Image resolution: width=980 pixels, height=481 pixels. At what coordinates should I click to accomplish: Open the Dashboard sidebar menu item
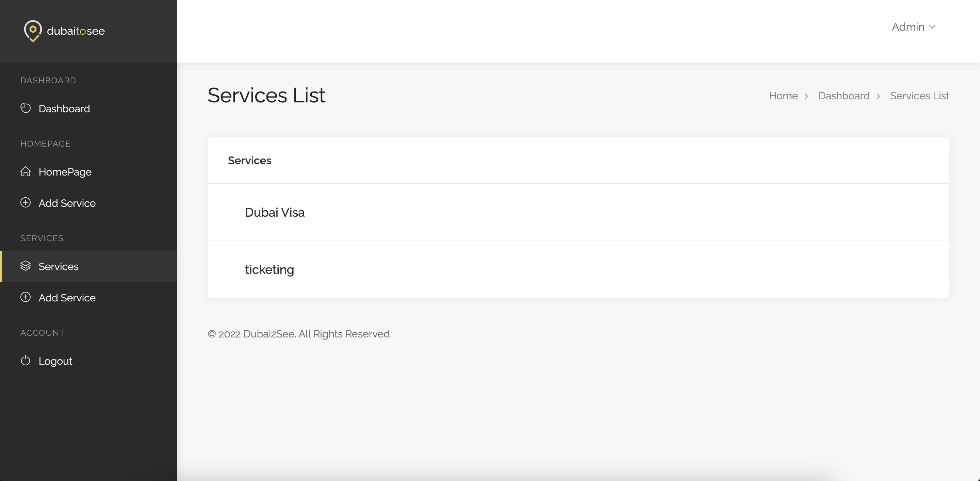point(88,109)
